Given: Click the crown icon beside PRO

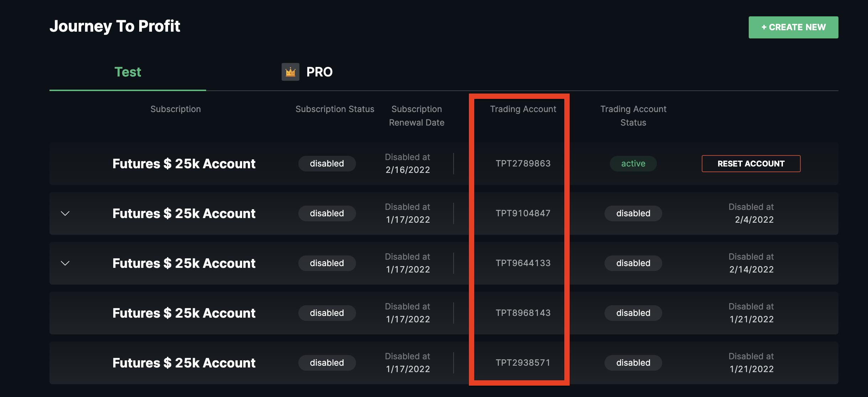Looking at the screenshot, I should (x=290, y=72).
